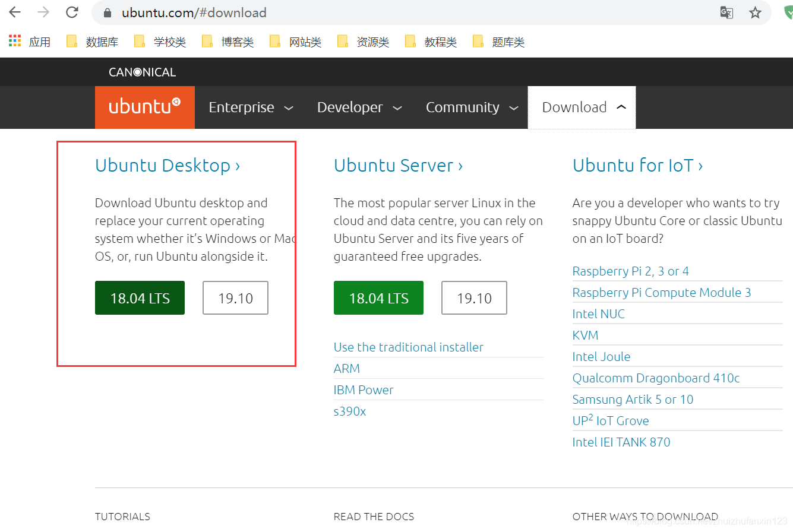Open the 博客类 bookmark folder
The image size is (793, 532).
(228, 42)
